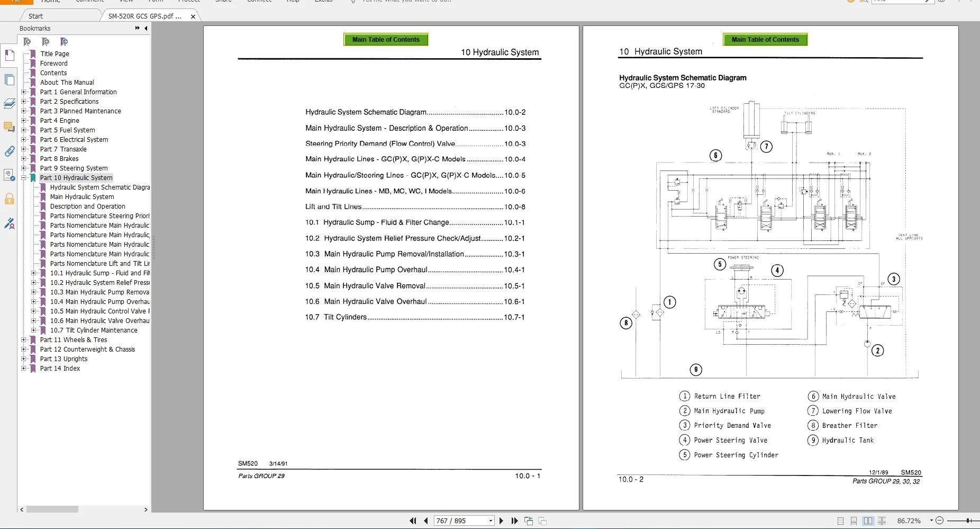Adjust the zoom slider handle
The image size is (980, 529).
(968, 521)
